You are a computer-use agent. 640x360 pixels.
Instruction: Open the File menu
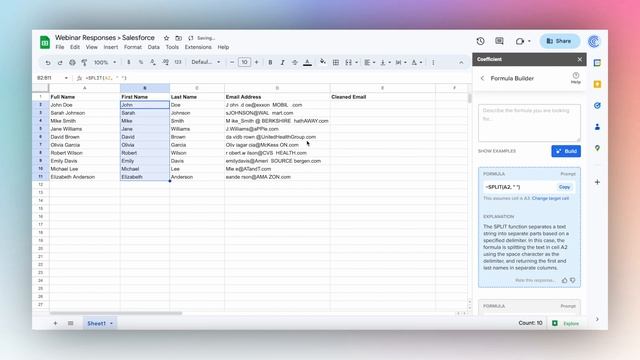[x=60, y=47]
